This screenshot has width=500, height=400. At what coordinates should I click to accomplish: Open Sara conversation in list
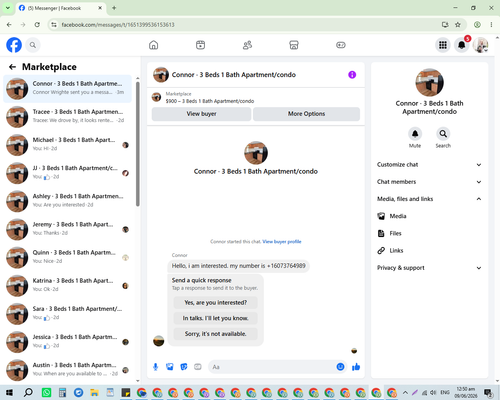click(x=67, y=314)
